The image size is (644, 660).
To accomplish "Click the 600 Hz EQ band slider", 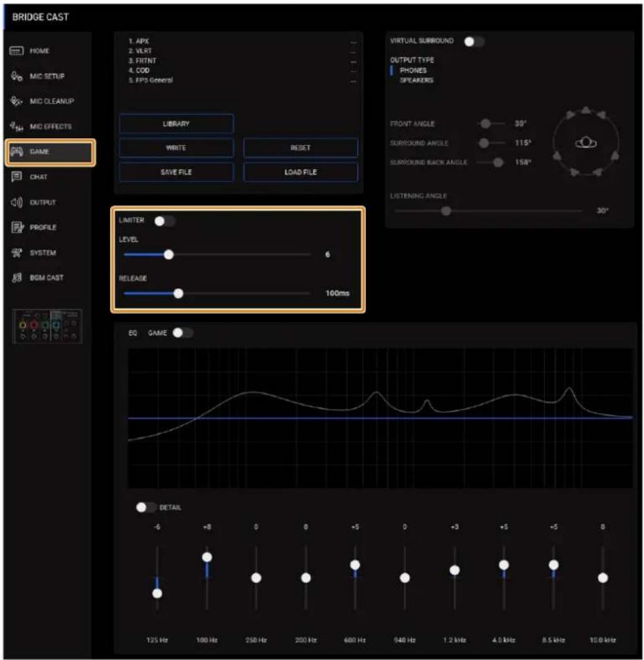I will click(x=355, y=578).
